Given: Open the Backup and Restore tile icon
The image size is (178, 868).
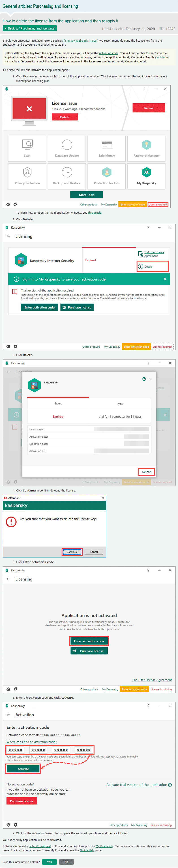Looking at the screenshot, I should click(x=67, y=172).
